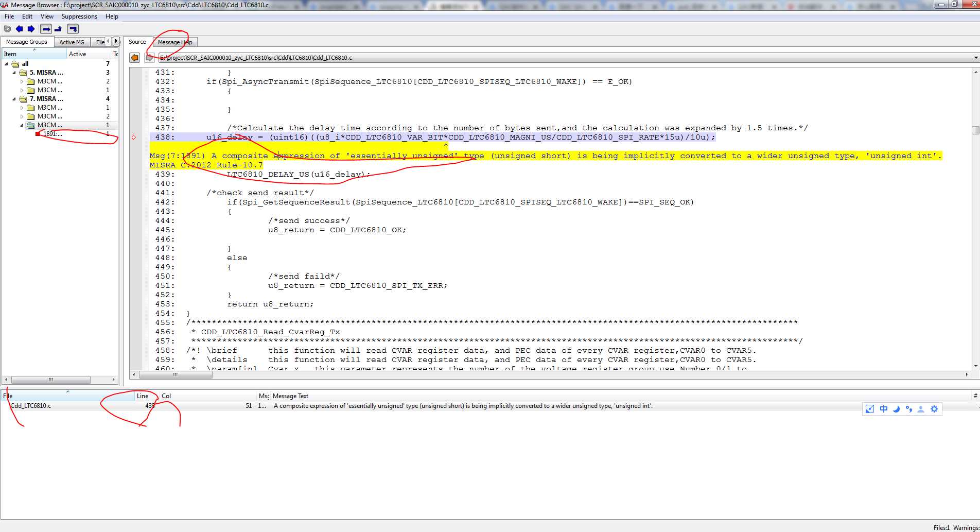Click the Source pane vertical scrollbar

[975, 219]
